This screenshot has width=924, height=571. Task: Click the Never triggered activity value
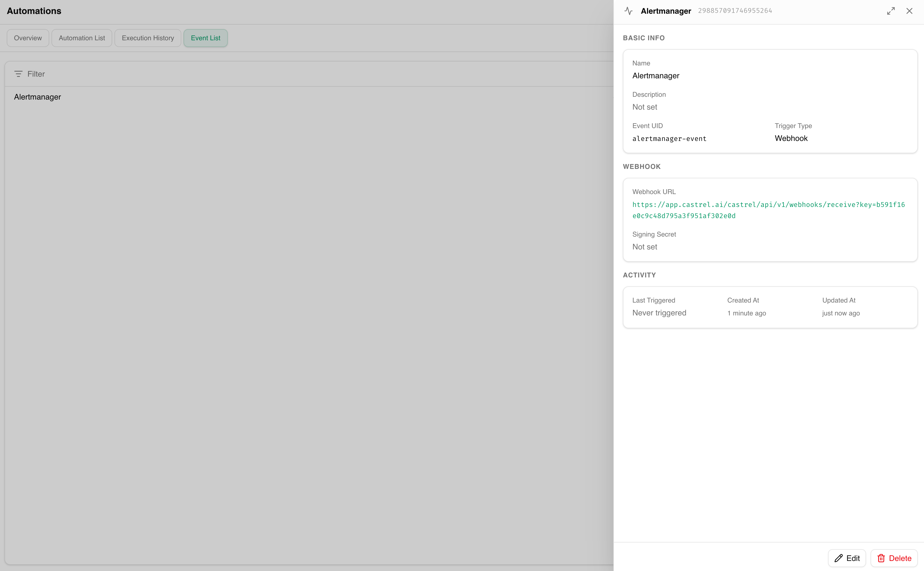pyautogui.click(x=659, y=313)
